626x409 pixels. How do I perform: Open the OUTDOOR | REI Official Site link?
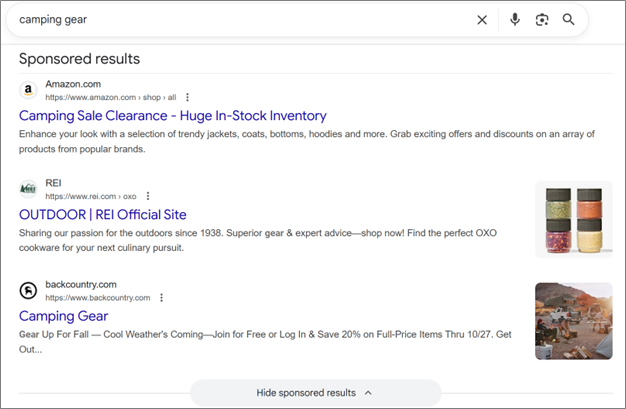(x=102, y=215)
